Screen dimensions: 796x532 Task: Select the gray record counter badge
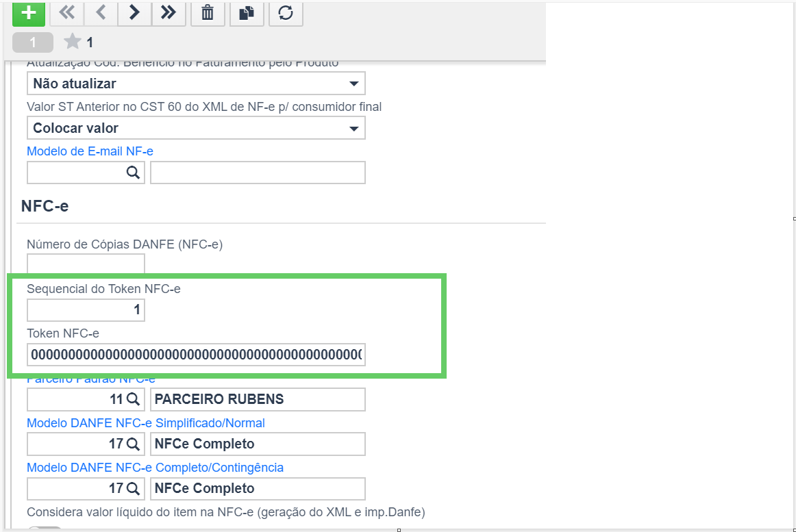[x=32, y=42]
